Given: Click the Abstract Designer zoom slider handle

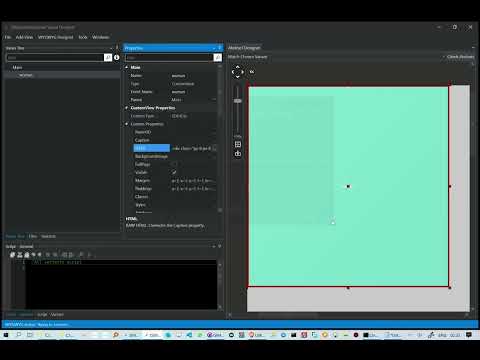Looking at the screenshot, I should tap(238, 101).
